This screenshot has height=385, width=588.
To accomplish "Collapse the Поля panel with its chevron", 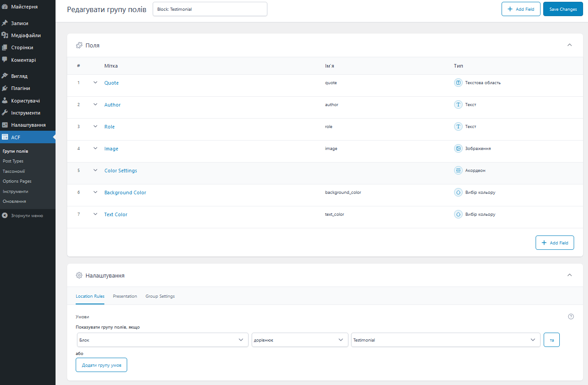I will coord(570,45).
